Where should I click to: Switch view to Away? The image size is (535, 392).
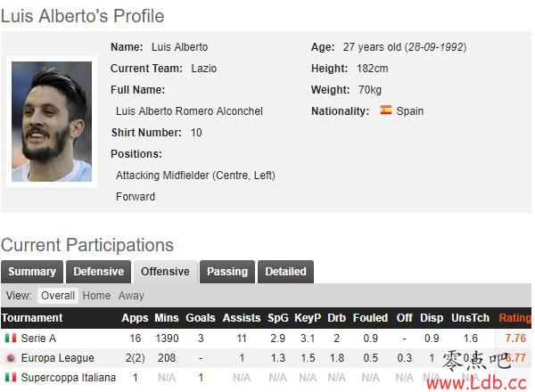coord(131,296)
